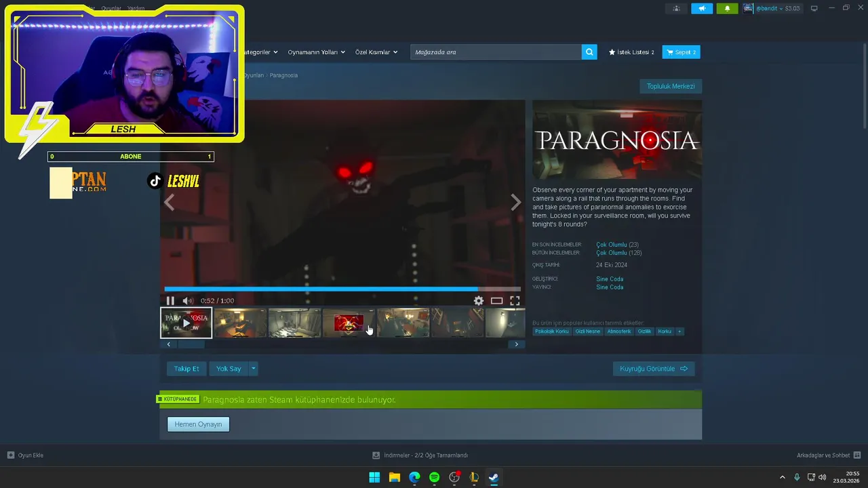Switch to Big Picture mode icon
Image resolution: width=868 pixels, height=488 pixels.
click(x=814, y=8)
